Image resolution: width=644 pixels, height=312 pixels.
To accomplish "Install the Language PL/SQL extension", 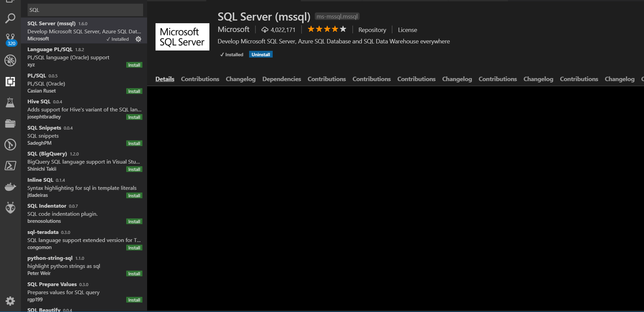I will [x=134, y=65].
